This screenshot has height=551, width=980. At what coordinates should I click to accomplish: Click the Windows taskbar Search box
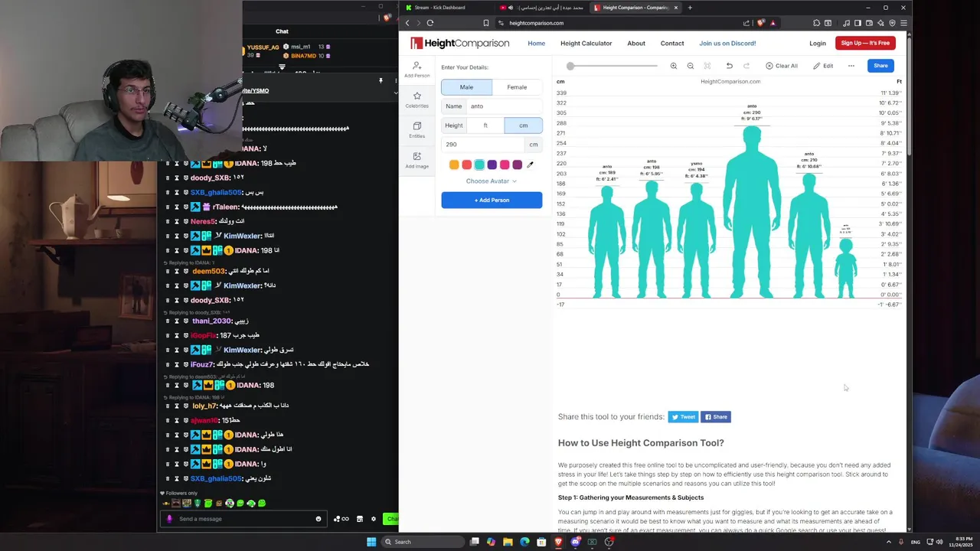click(x=424, y=542)
